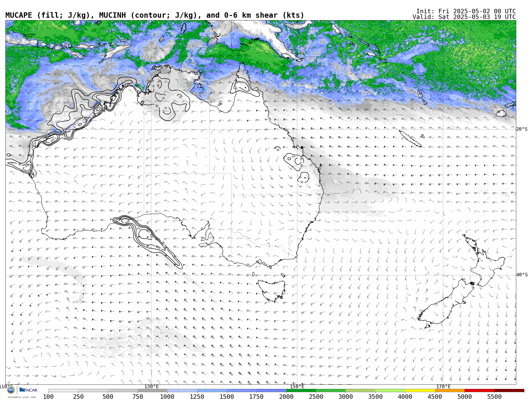
Task: Click the 3000 colorbar value label
Action: [346, 397]
